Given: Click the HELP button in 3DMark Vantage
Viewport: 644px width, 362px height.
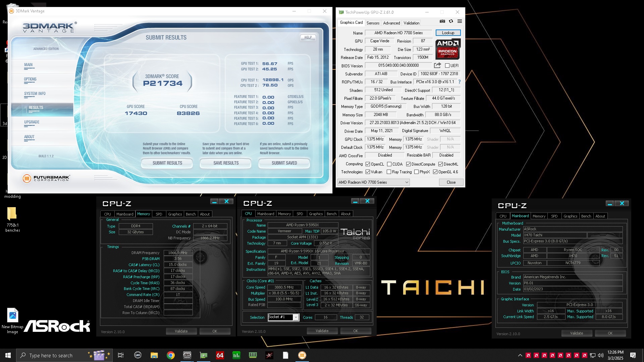Looking at the screenshot, I should point(308,37).
